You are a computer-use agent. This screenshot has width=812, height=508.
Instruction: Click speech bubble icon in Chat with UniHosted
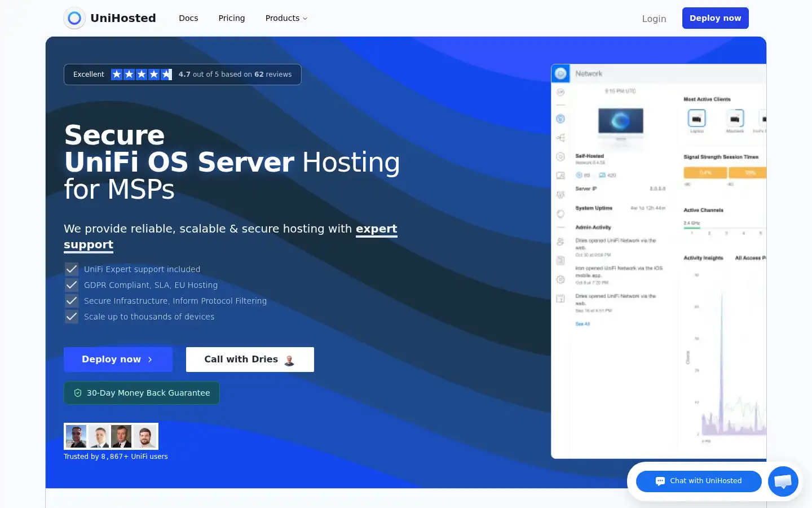[660, 481]
